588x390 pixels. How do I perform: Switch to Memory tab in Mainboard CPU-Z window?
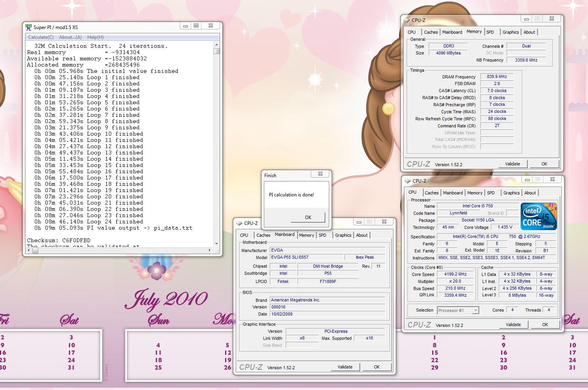(307, 235)
